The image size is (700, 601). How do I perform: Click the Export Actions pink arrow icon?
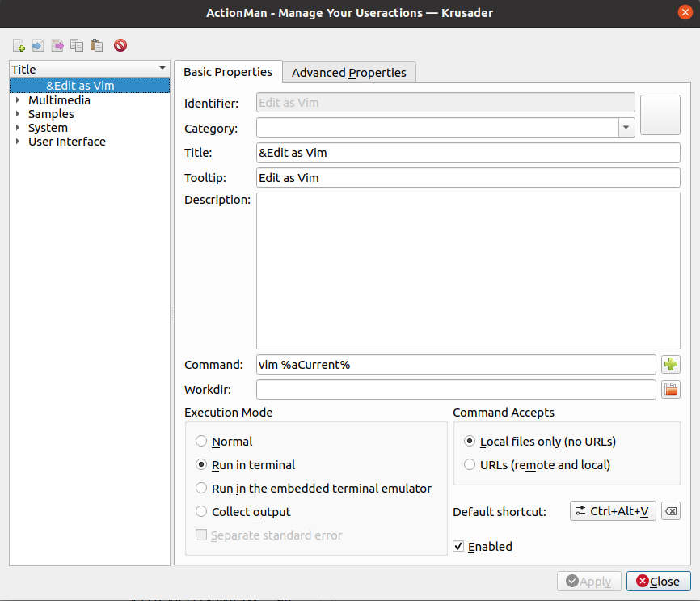coord(57,45)
